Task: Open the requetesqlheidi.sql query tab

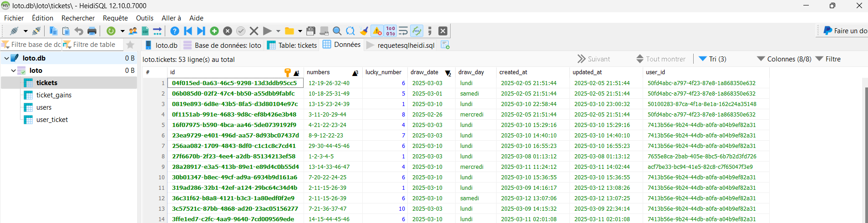Action: (x=400, y=45)
